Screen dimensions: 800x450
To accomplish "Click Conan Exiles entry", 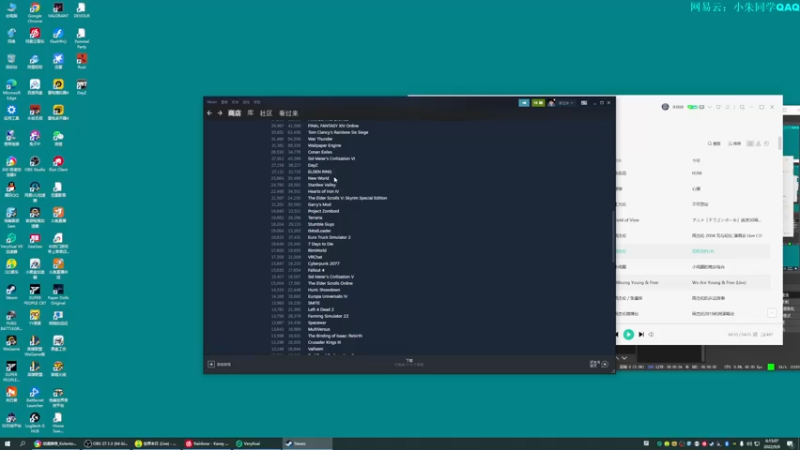I will [319, 152].
